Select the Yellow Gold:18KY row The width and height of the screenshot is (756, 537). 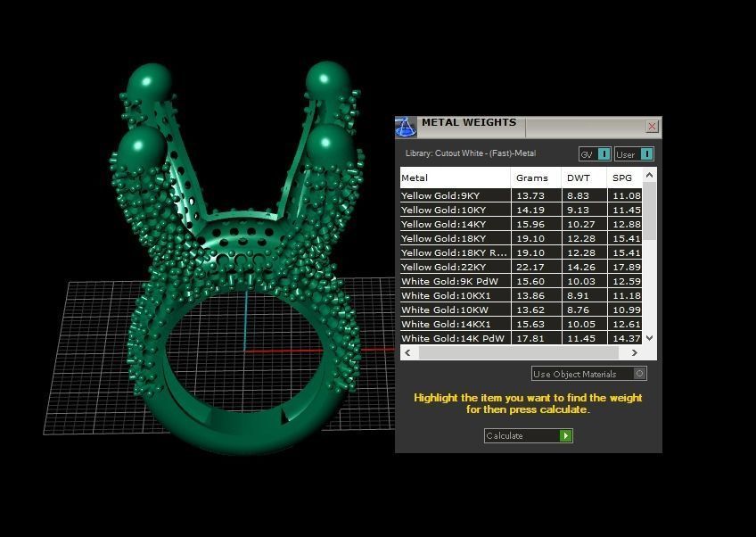(521, 238)
